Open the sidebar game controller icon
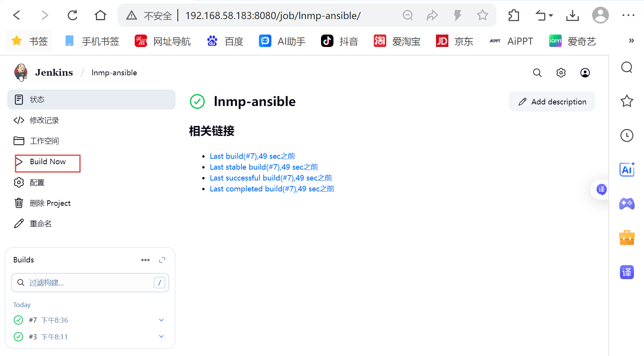The image size is (644, 356). tap(627, 203)
